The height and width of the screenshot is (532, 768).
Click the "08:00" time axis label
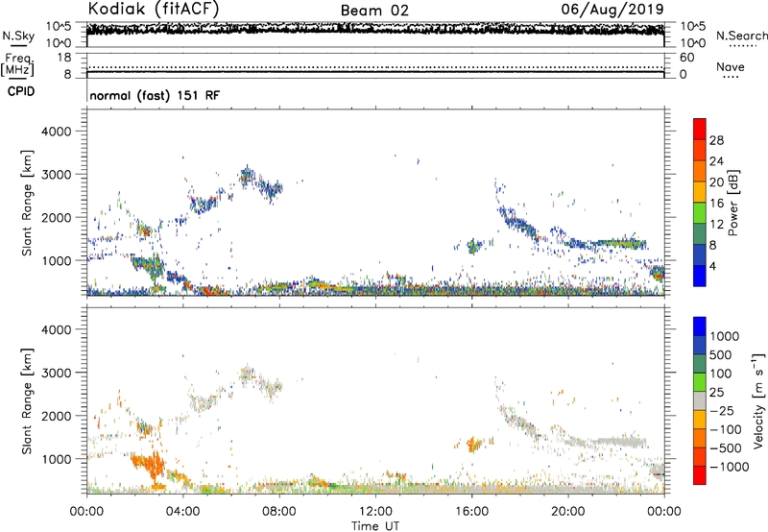tap(278, 512)
